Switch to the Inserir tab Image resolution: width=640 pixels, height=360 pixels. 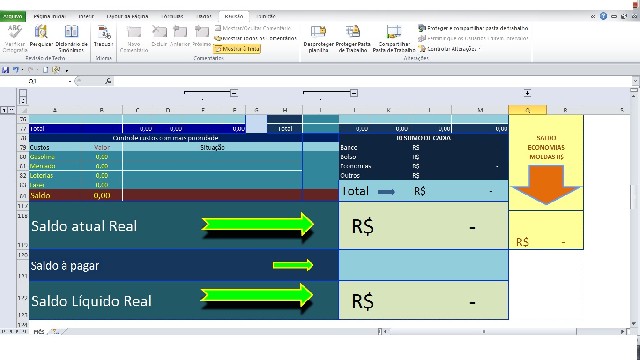coord(86,16)
